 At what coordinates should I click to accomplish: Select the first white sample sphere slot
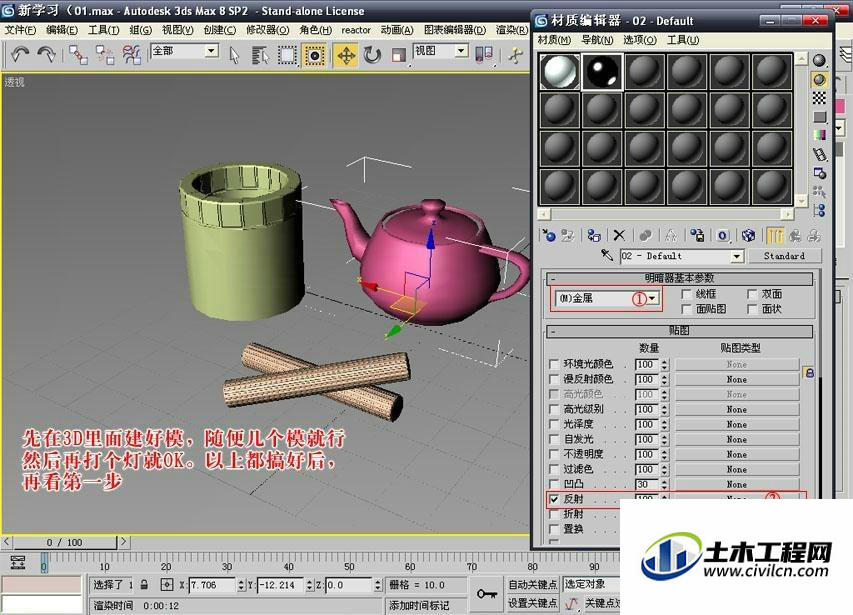[x=560, y=71]
